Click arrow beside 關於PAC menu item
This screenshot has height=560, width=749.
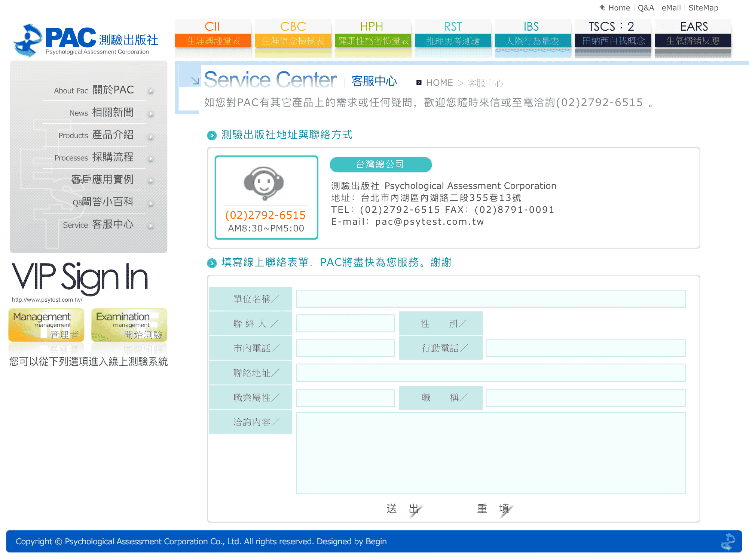coord(150,91)
